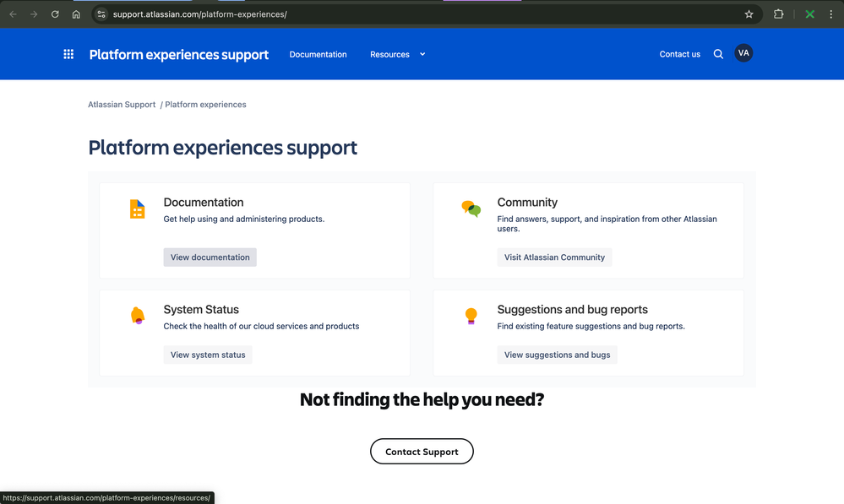View site information icon in address bar
The width and height of the screenshot is (844, 504).
tap(101, 14)
